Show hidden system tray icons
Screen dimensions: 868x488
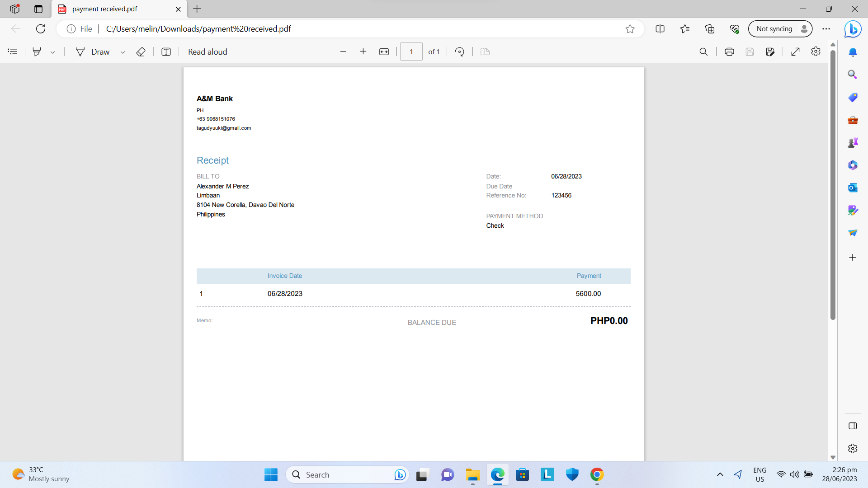[720, 474]
